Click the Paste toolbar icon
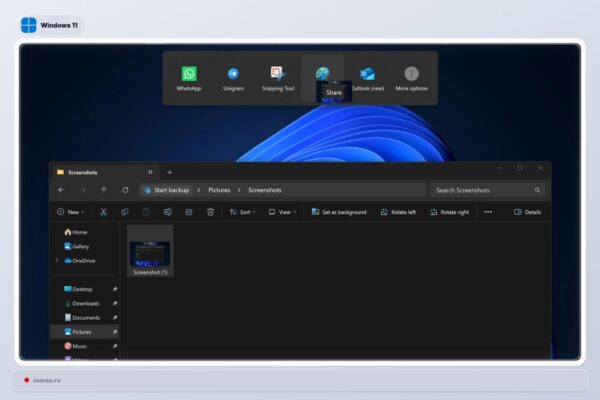This screenshot has height=400, width=600. pyautogui.click(x=146, y=212)
